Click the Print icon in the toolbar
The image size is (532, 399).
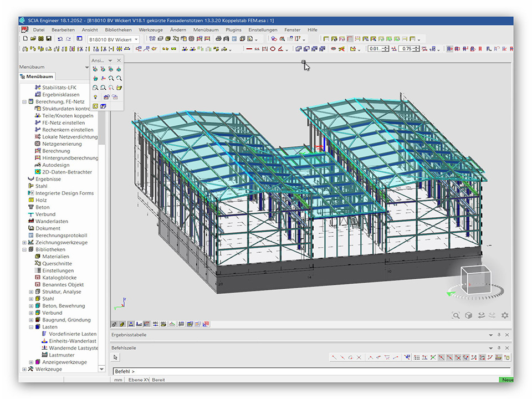click(x=218, y=39)
